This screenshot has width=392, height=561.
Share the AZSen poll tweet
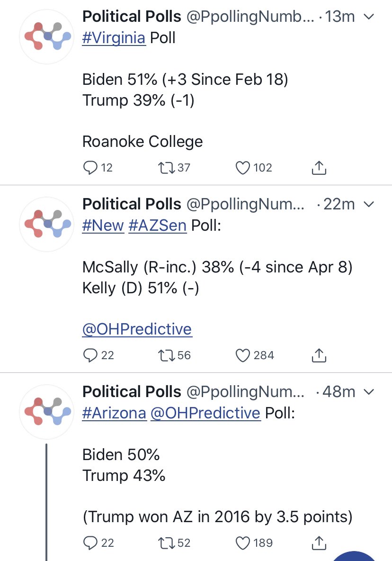pyautogui.click(x=319, y=355)
